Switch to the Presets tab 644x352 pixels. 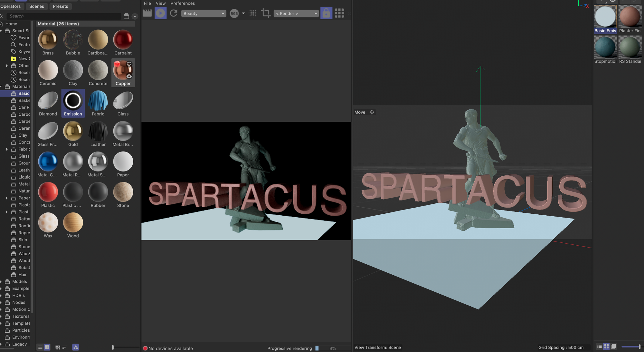coord(60,6)
